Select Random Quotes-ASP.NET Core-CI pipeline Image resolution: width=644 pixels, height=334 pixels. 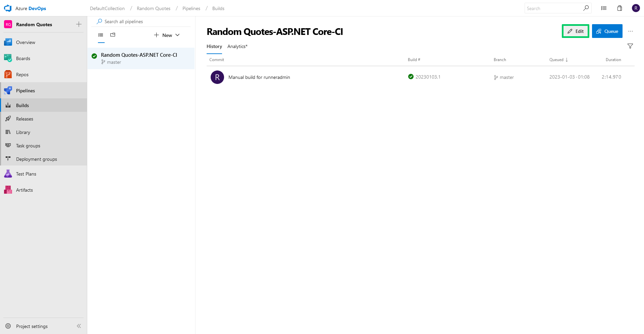(x=141, y=58)
